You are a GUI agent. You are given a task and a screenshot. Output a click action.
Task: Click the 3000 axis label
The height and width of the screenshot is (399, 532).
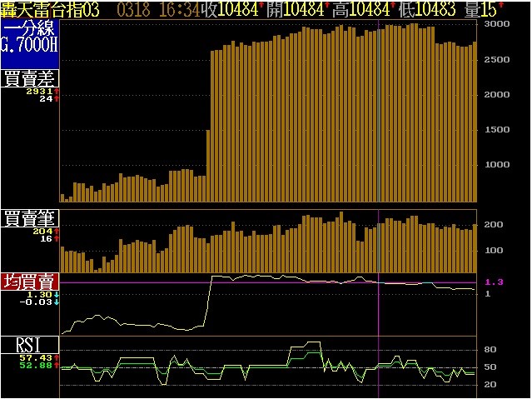tap(498, 24)
